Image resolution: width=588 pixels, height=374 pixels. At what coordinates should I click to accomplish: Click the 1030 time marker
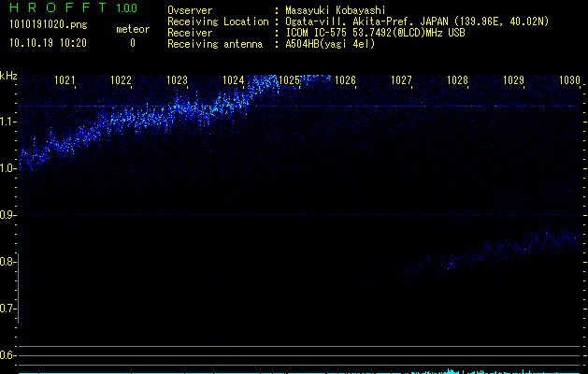tap(569, 79)
